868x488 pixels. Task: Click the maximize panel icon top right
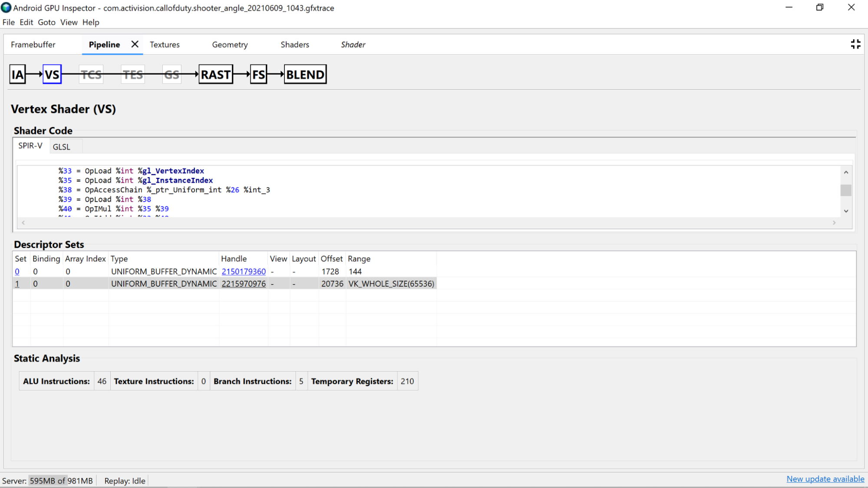856,44
